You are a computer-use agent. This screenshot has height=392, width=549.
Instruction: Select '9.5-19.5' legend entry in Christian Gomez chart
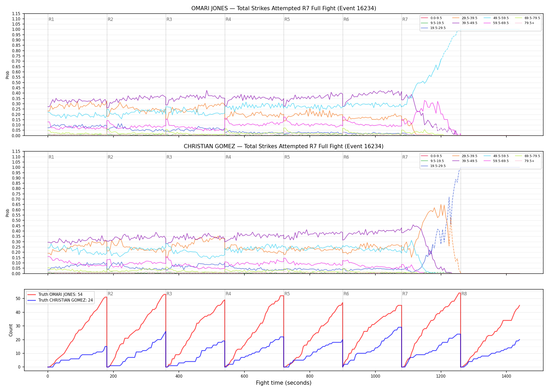coord(432,161)
